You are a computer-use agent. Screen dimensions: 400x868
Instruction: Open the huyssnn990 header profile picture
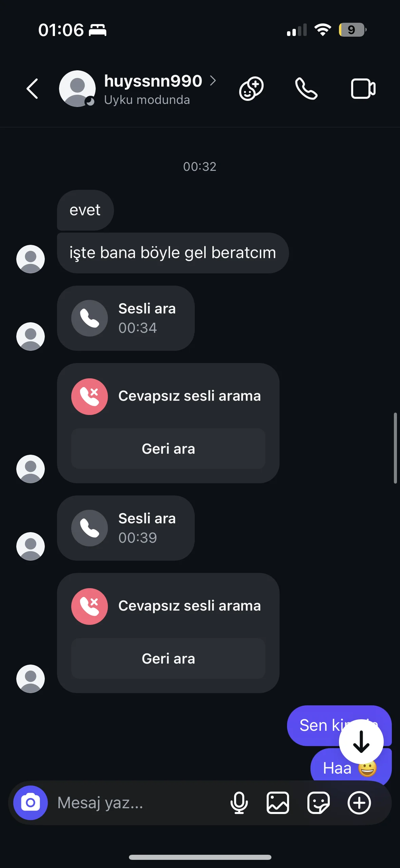[77, 89]
